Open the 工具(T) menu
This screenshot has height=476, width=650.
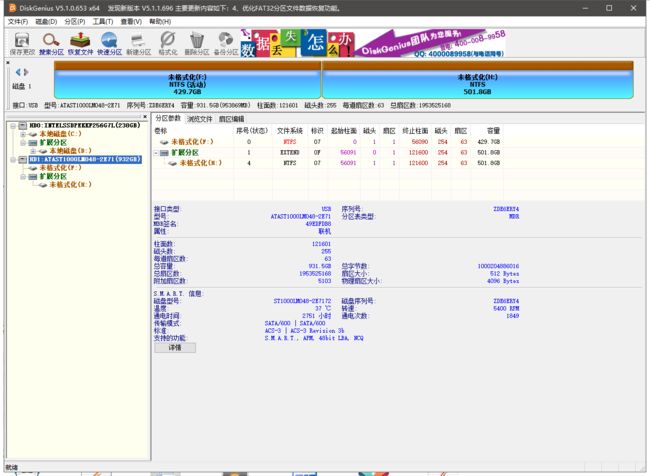pyautogui.click(x=103, y=22)
